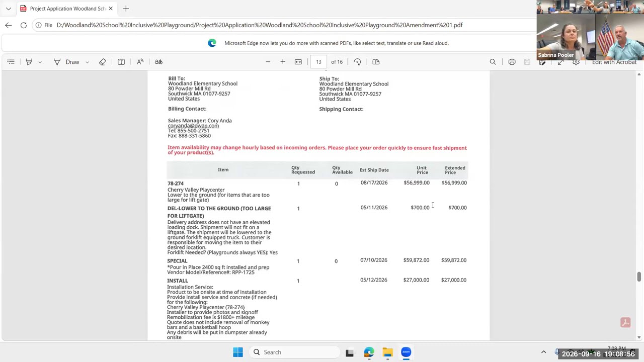Open the Windows Start menu
Viewport: 644px width, 362px height.
pos(238,352)
